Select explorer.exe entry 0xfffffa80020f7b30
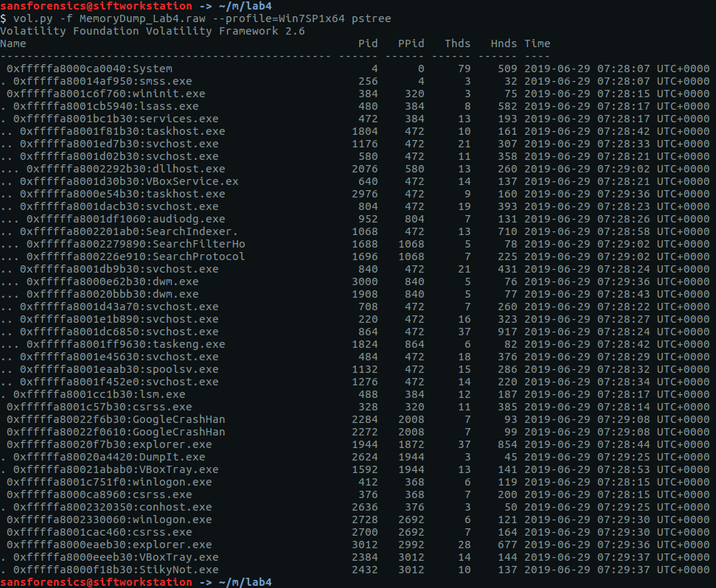Image resolution: width=716 pixels, height=588 pixels. tap(109, 445)
